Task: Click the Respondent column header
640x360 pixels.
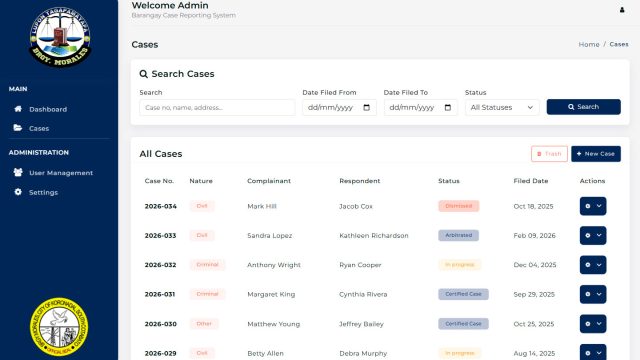Action: (360, 181)
